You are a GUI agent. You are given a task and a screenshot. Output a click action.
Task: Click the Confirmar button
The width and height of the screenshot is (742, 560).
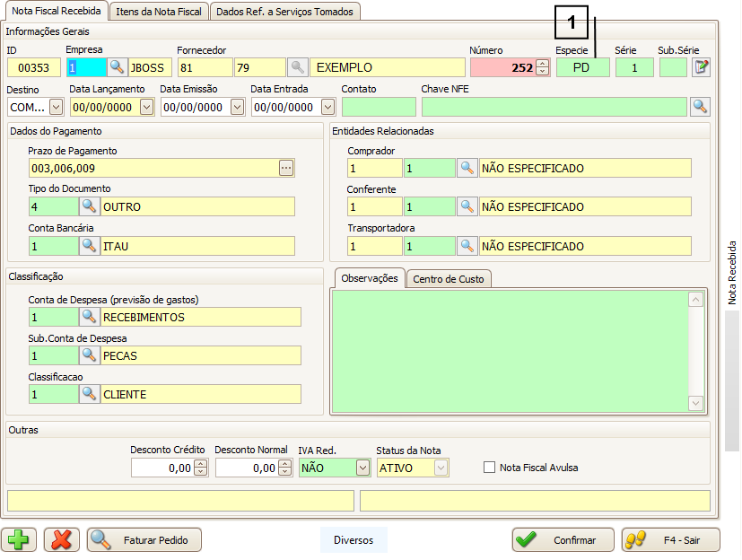(x=562, y=539)
